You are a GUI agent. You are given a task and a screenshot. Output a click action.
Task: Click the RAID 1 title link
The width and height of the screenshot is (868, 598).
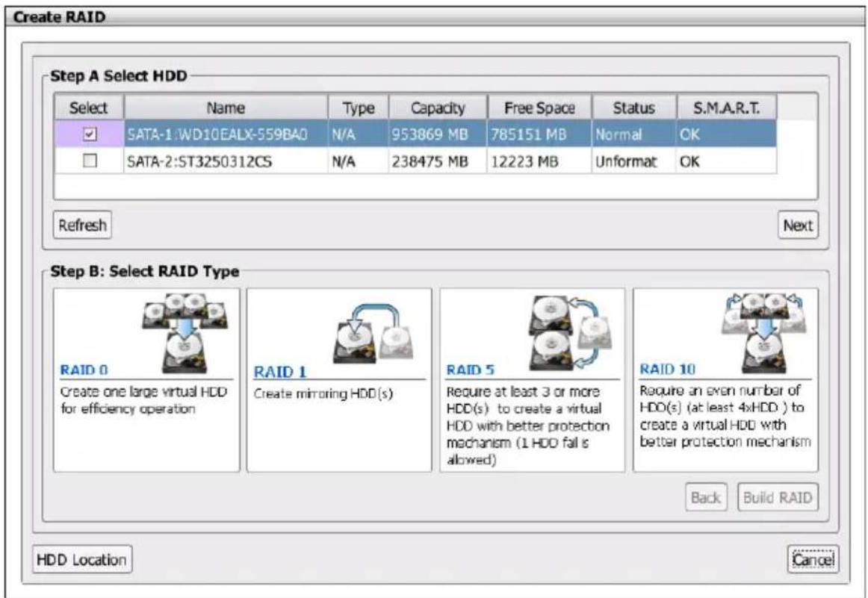click(x=279, y=372)
